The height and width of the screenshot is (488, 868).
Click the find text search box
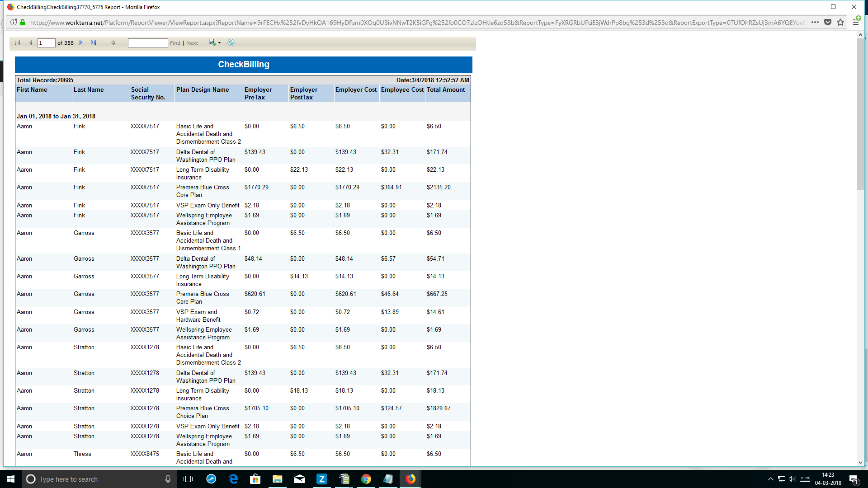pyautogui.click(x=148, y=43)
